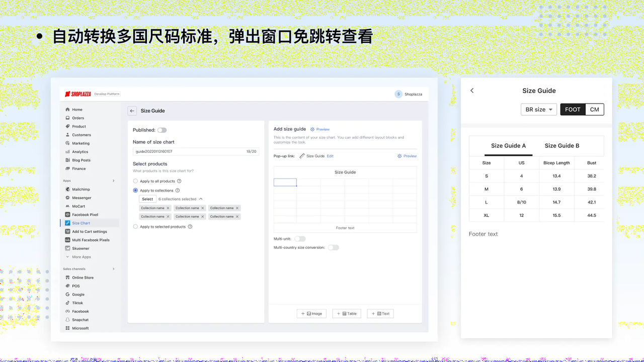
Task: Open the BR size dropdown
Action: coord(539,110)
